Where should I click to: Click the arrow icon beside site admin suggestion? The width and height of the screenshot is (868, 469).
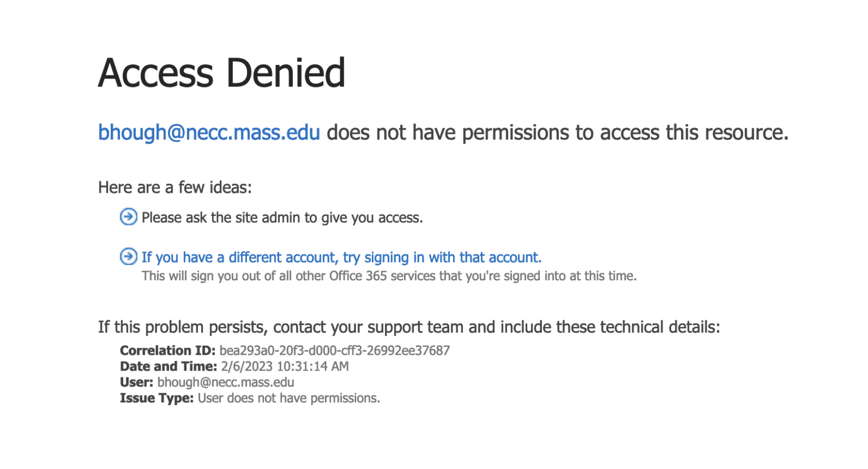click(x=128, y=216)
